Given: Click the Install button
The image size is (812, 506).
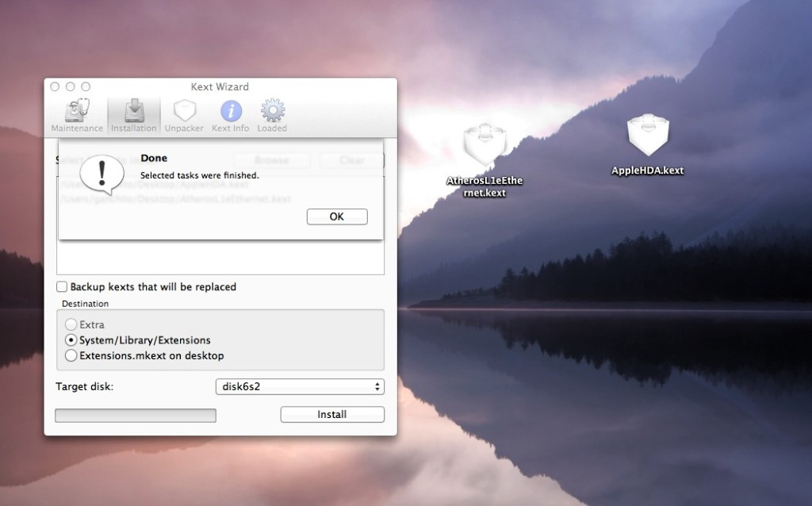Looking at the screenshot, I should [332, 414].
